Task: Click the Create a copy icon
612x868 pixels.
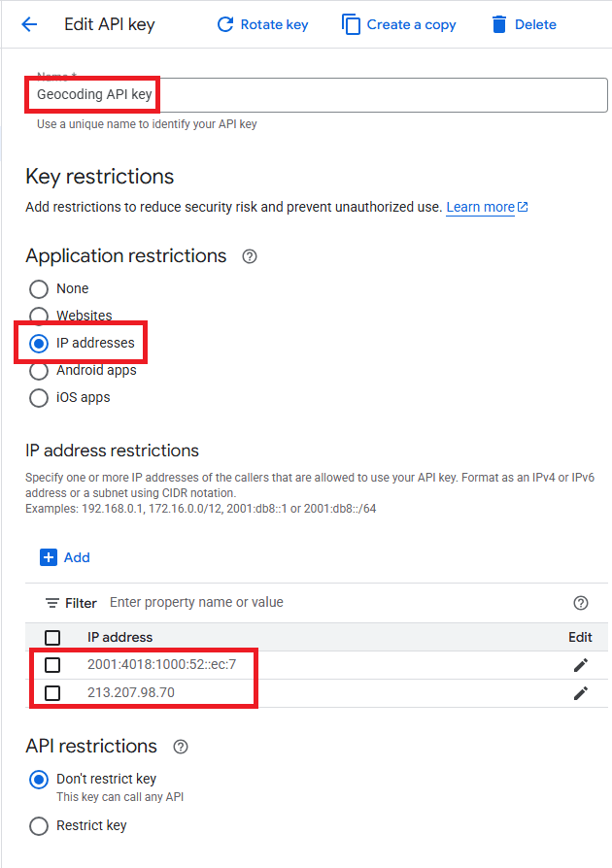Action: pyautogui.click(x=351, y=24)
